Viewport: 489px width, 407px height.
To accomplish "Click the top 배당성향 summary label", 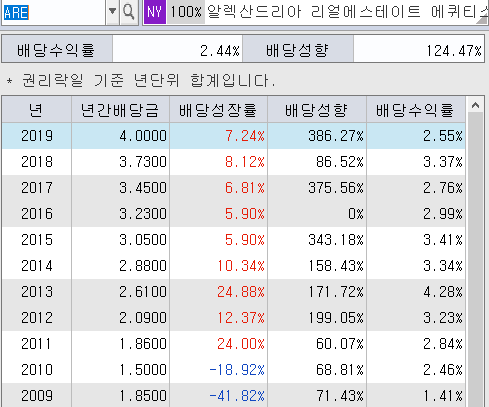I will [x=298, y=49].
